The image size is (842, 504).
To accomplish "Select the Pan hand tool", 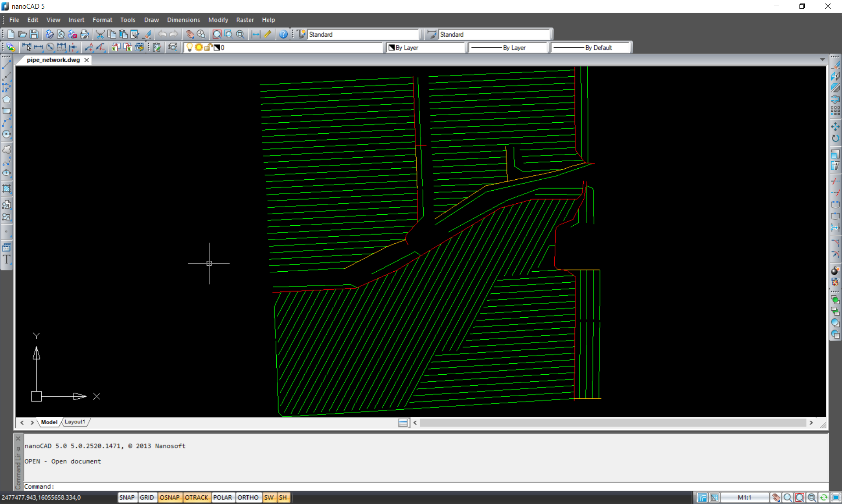I will click(190, 34).
